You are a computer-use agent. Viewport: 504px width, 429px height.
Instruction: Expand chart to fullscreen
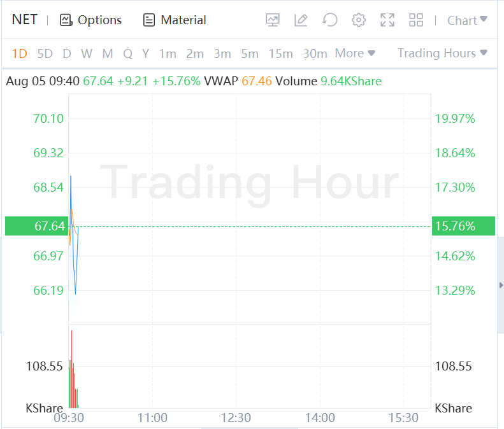click(387, 20)
